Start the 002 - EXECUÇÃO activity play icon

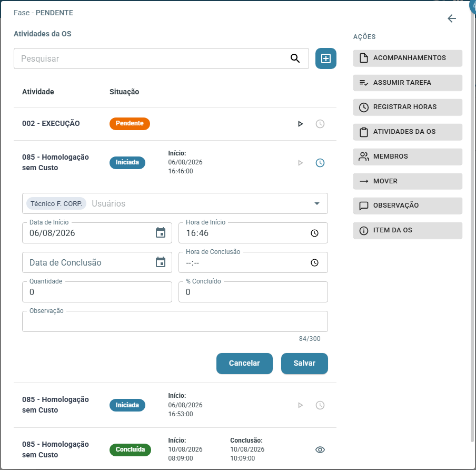(300, 124)
